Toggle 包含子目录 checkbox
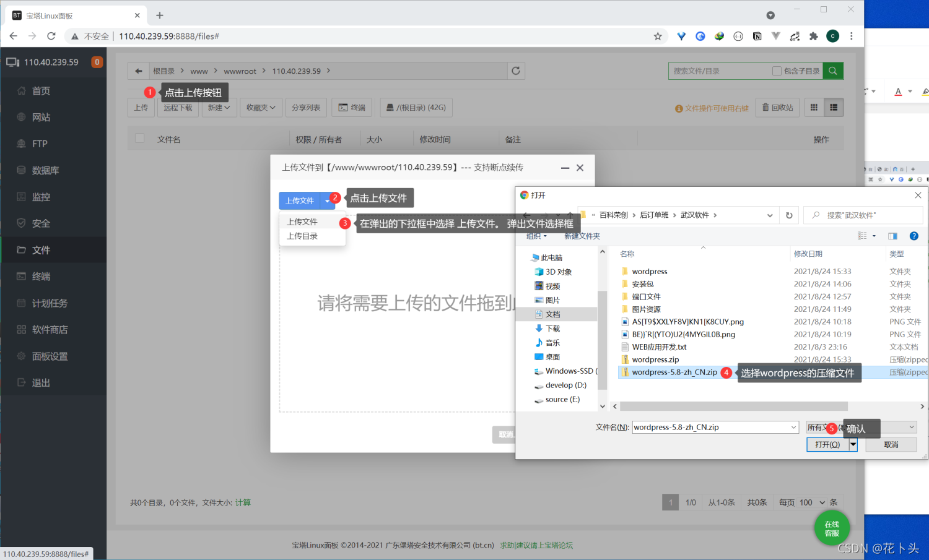Image resolution: width=929 pixels, height=560 pixels. click(777, 71)
